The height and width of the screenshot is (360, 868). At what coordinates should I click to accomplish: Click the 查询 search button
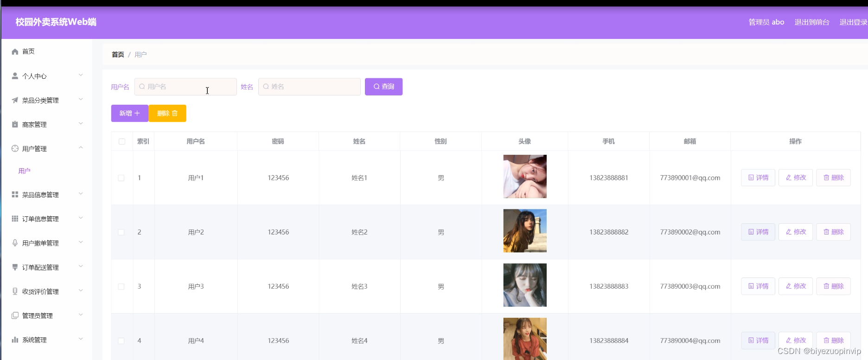[383, 87]
